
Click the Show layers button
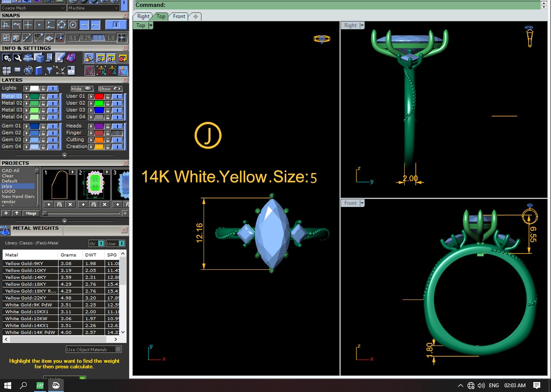[110, 89]
